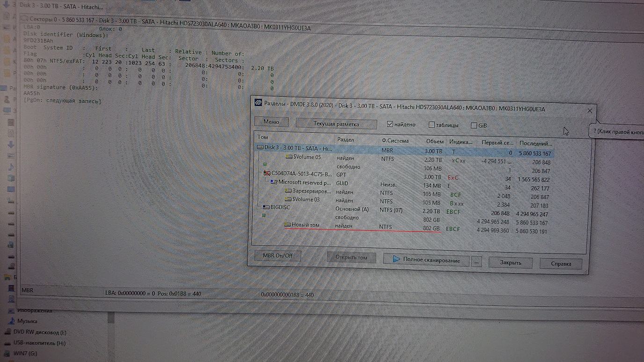Click the 134 MB size cell
Viewport: 644px width, 362px height.
(432, 186)
